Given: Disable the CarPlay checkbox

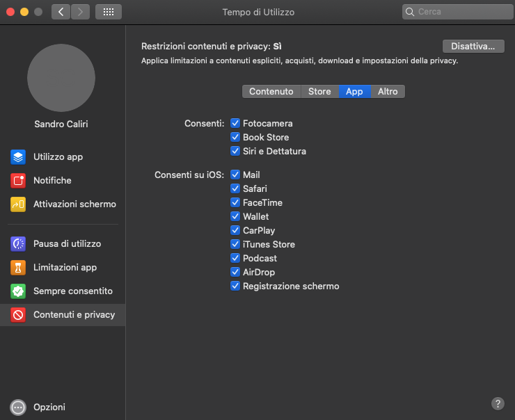Looking at the screenshot, I should 235,230.
